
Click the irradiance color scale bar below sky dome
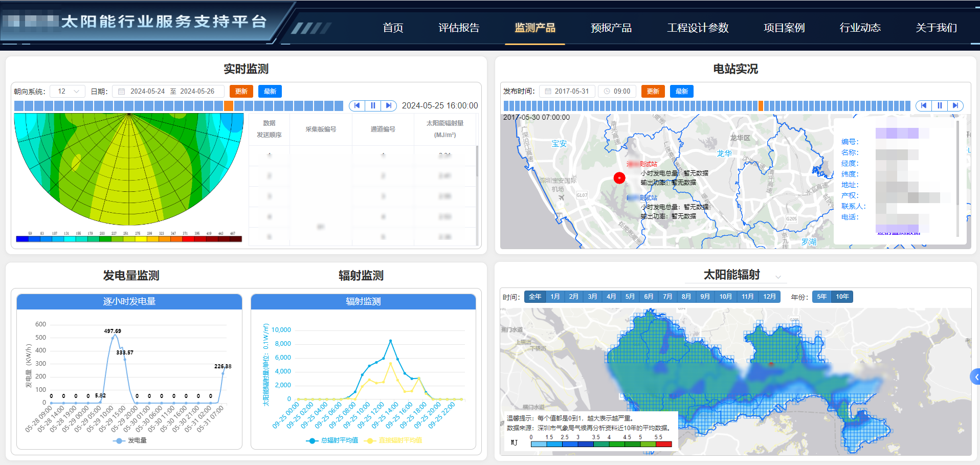[129, 239]
